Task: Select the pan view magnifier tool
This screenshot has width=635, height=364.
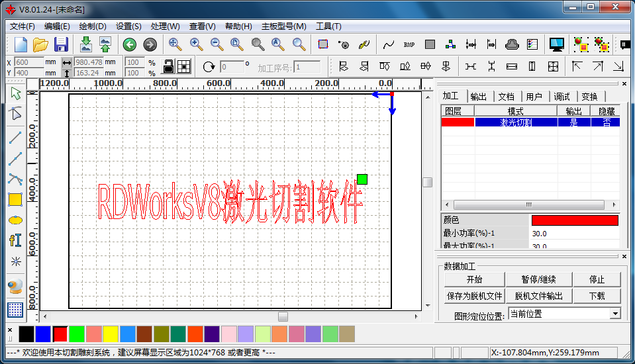Action: [175, 44]
